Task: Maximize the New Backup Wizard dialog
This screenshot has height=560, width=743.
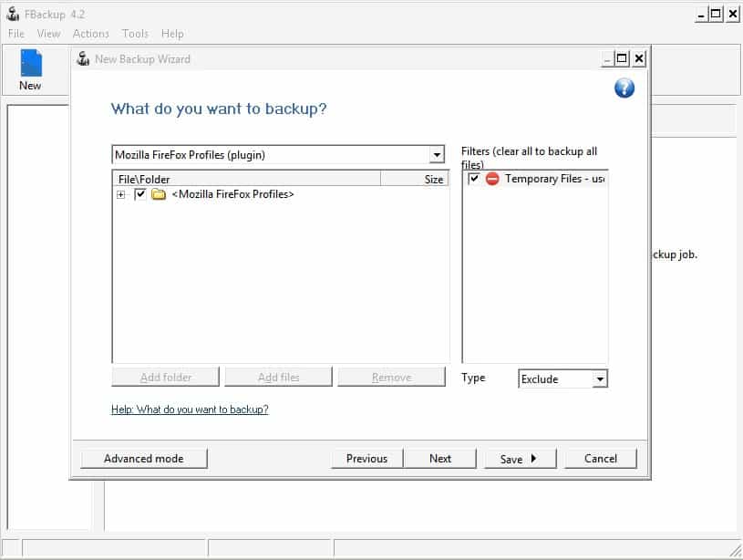Action: 622,59
